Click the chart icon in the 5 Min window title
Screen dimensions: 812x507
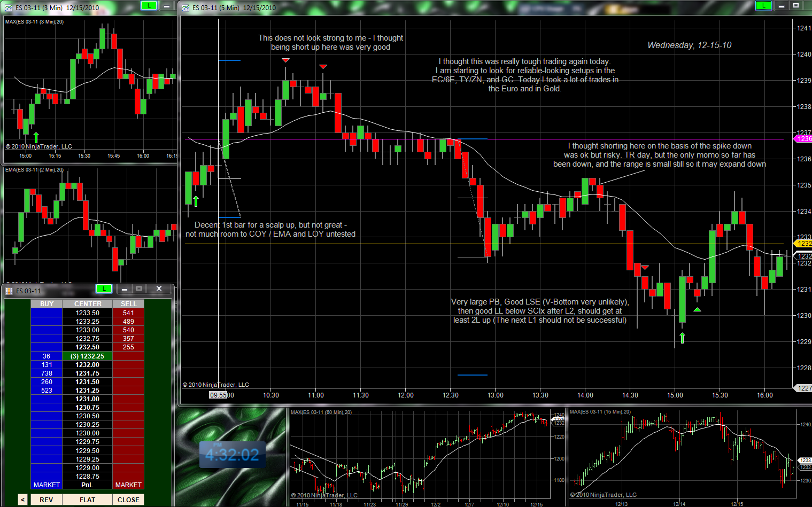(x=186, y=7)
